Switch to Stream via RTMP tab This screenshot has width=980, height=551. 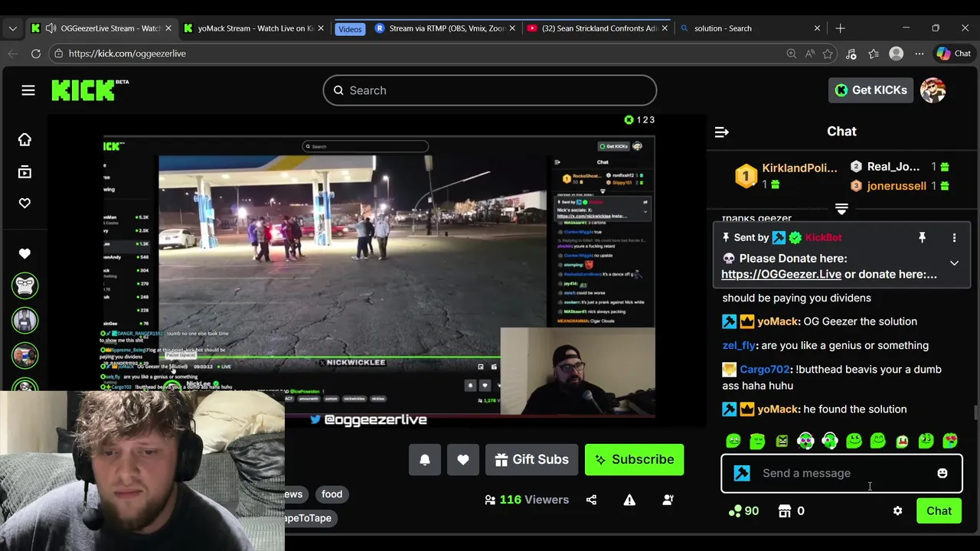pos(446,28)
